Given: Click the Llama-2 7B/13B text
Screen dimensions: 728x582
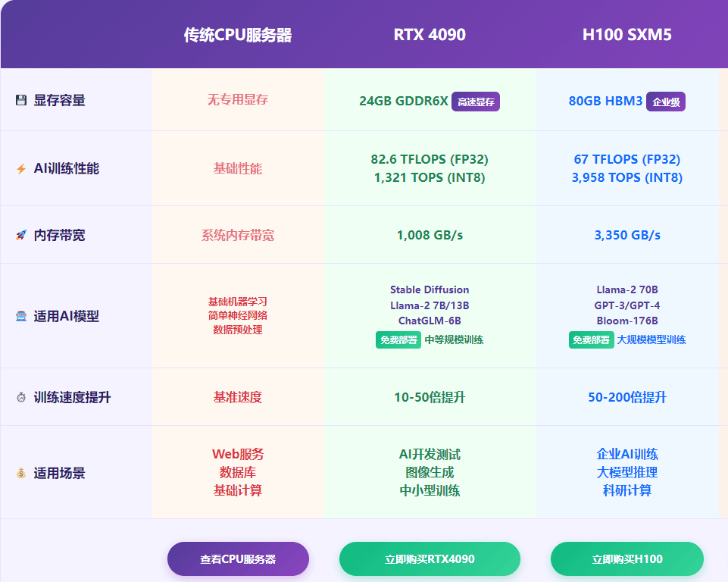Looking at the screenshot, I should [x=430, y=305].
